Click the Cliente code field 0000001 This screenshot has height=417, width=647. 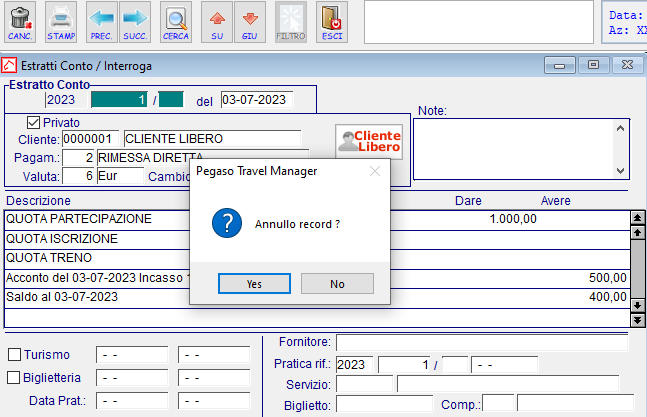(90, 139)
